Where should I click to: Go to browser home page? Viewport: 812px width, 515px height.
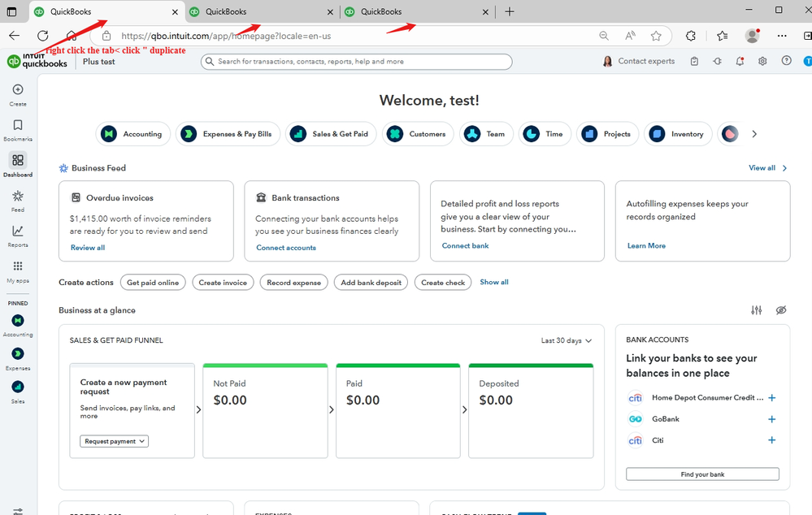point(72,36)
